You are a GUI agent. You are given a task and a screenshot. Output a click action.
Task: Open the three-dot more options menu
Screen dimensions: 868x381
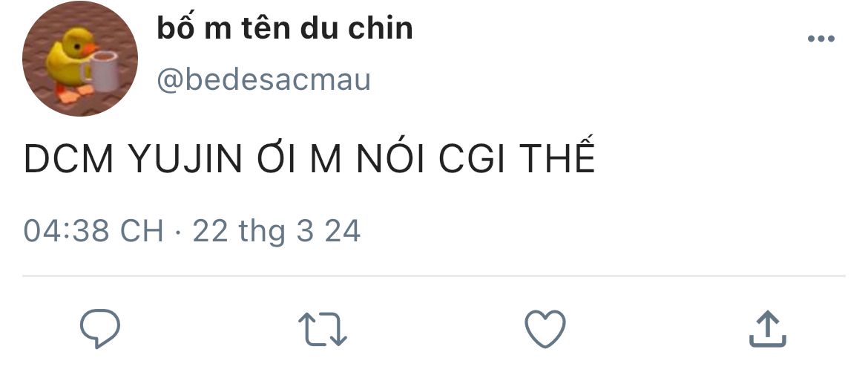pyautogui.click(x=821, y=39)
